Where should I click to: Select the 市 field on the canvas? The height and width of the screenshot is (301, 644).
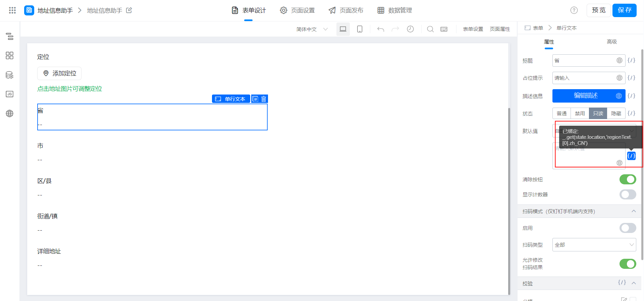(x=152, y=153)
